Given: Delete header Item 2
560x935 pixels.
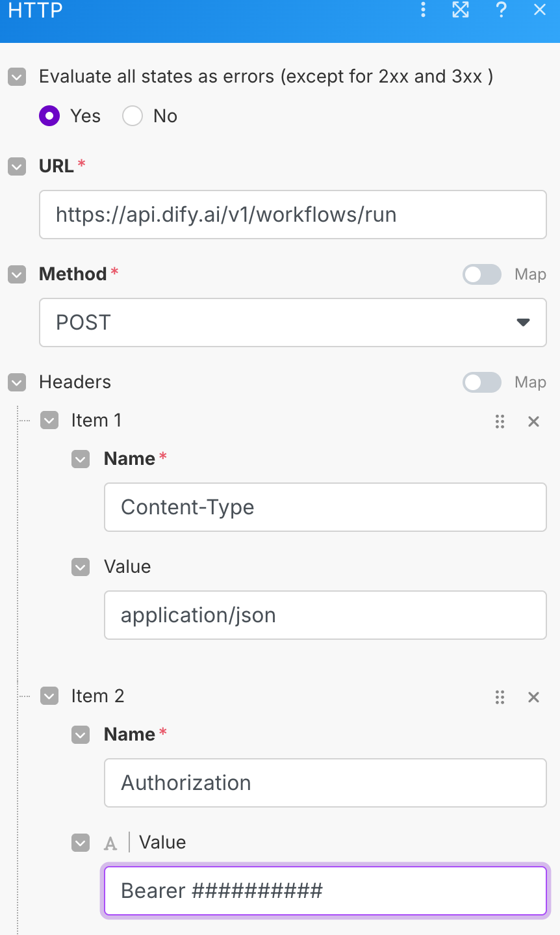Looking at the screenshot, I should pyautogui.click(x=534, y=697).
